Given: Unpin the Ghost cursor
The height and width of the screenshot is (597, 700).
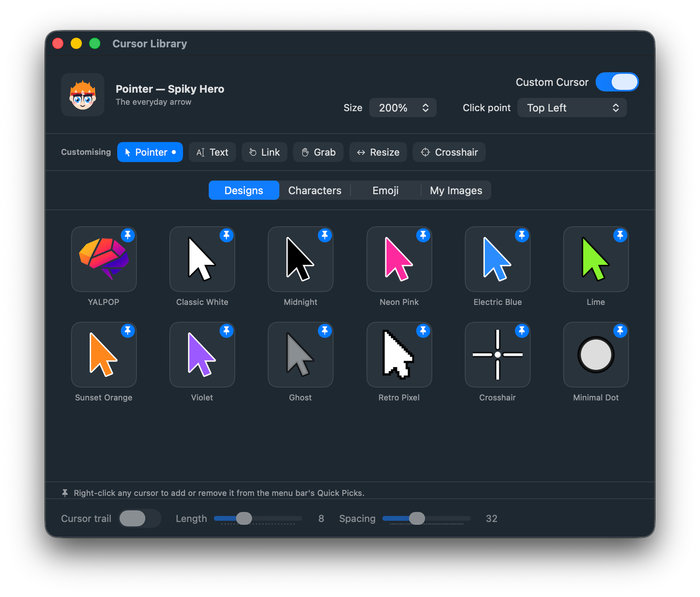Looking at the screenshot, I should tap(325, 330).
